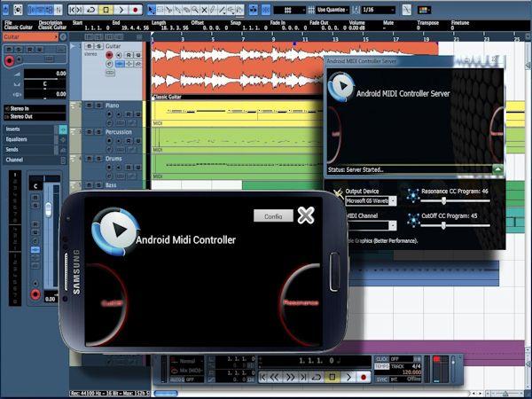Click the ruler at bar 7

[x=243, y=37]
